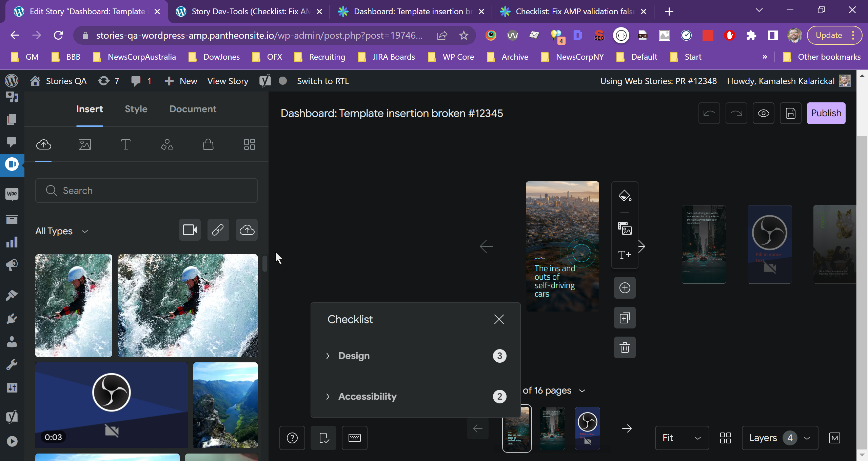Show hidden bookmarks with double chevron
868x461 pixels.
[x=765, y=57]
